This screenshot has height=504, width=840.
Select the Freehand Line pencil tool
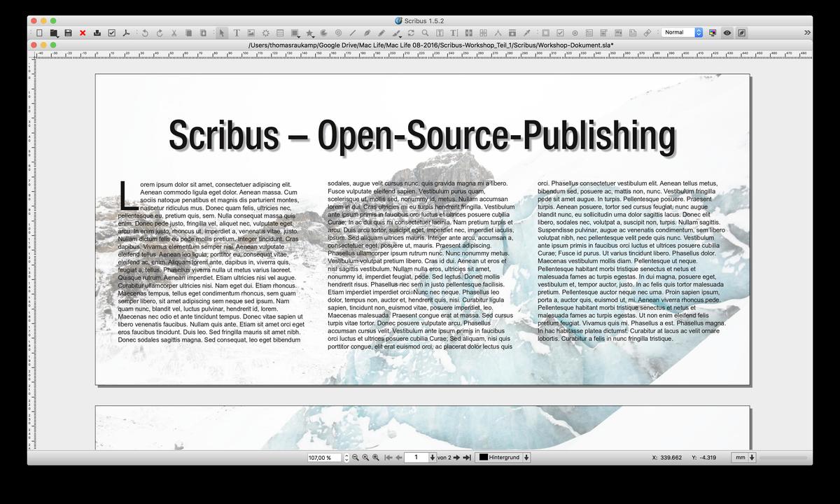tap(381, 33)
